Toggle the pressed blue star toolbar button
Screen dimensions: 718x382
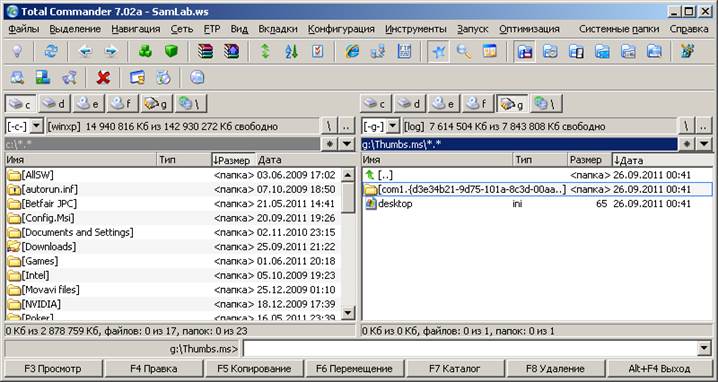[x=438, y=51]
